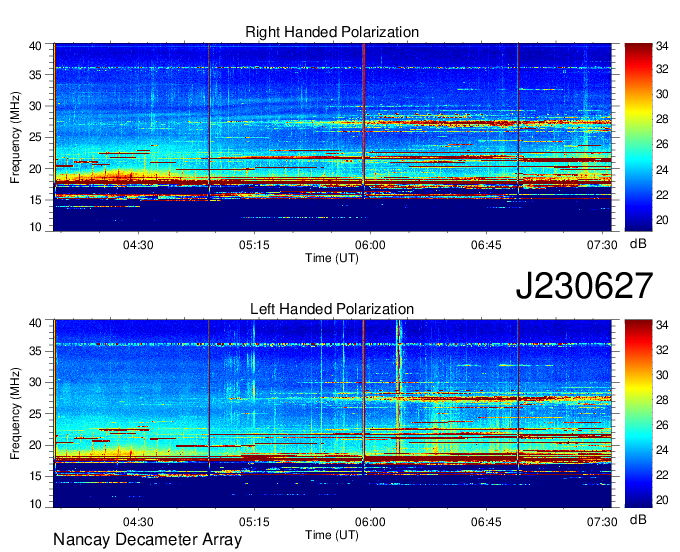Click the 06:00 time tick under the Right Handed plot
This screenshot has height=552, width=680.
[370, 245]
